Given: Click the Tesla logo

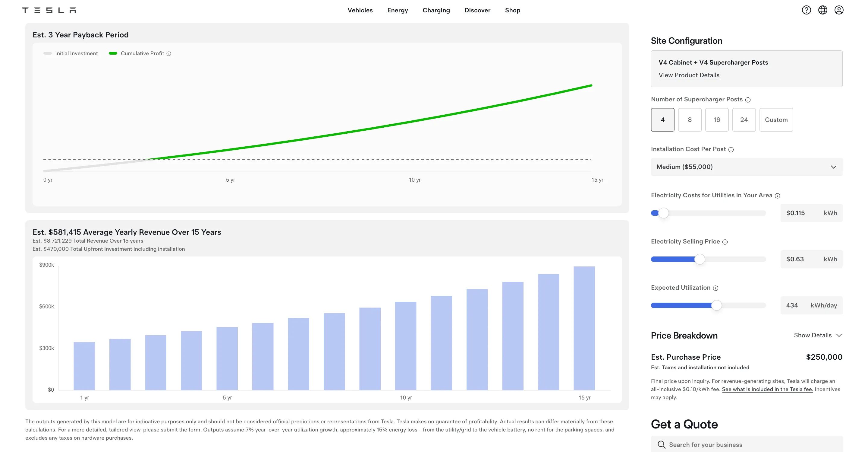Looking at the screenshot, I should click(x=49, y=10).
